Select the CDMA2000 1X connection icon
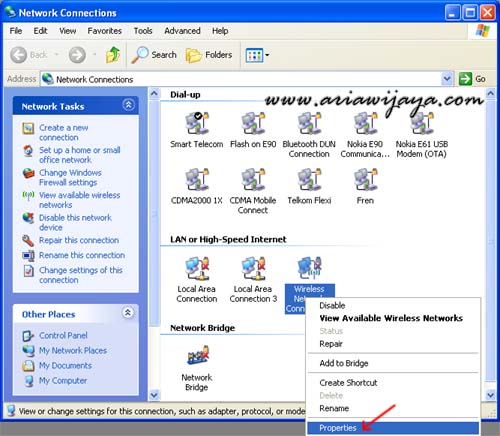Image resolution: width=500 pixels, height=436 pixels. 197,179
